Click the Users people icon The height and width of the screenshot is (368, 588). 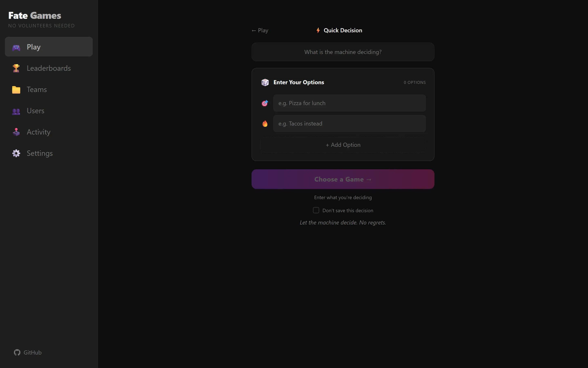click(x=16, y=111)
